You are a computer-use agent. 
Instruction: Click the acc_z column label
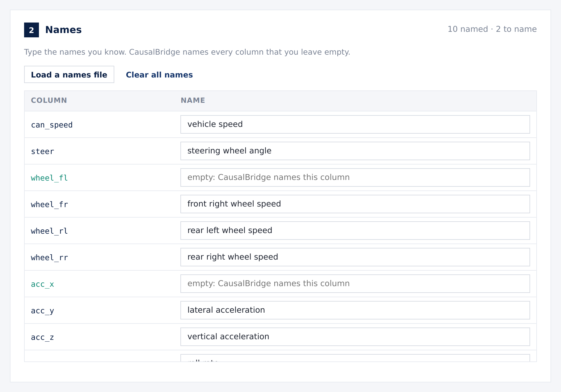[42, 337]
